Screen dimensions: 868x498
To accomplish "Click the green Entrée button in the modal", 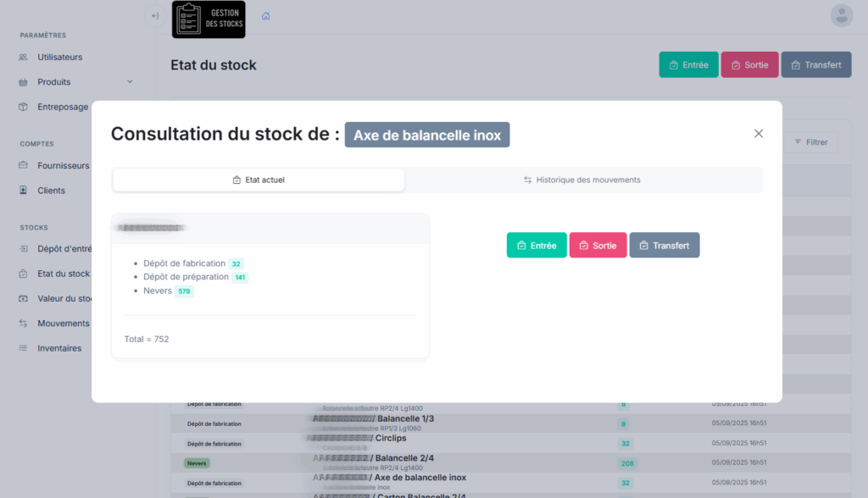I will (x=536, y=245).
